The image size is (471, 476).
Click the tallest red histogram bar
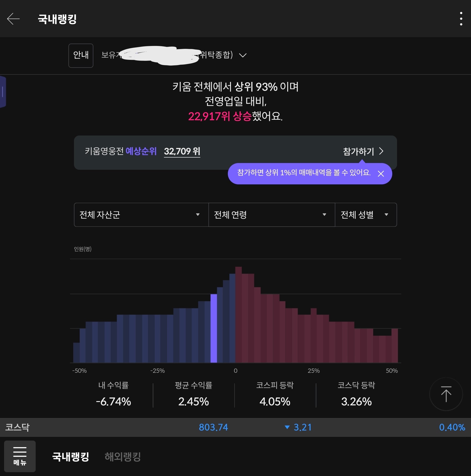coord(238,315)
